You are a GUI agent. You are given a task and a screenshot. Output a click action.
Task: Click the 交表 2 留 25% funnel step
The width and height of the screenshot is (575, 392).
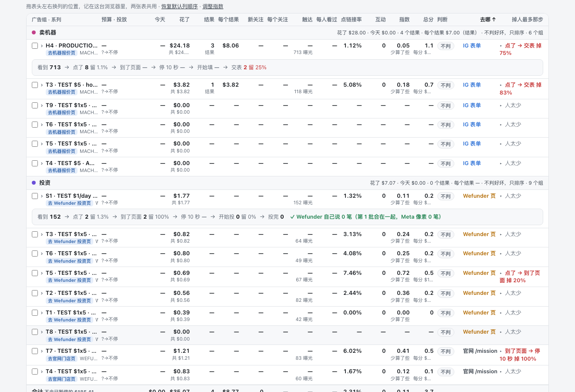coord(249,68)
